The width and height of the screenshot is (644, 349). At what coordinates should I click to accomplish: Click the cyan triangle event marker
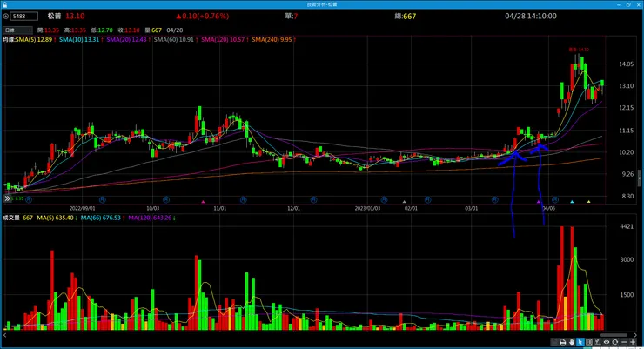click(x=572, y=202)
